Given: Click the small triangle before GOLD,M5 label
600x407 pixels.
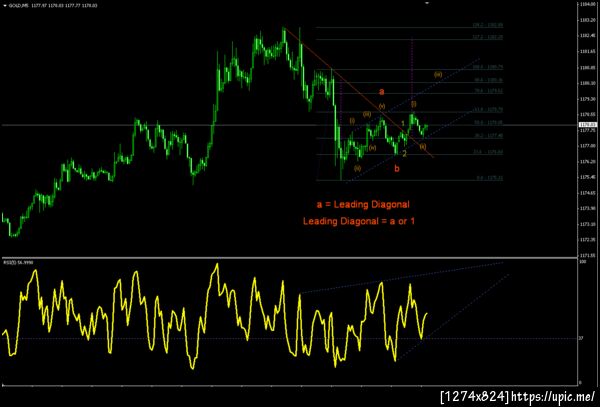Looking at the screenshot, I should (5, 6).
